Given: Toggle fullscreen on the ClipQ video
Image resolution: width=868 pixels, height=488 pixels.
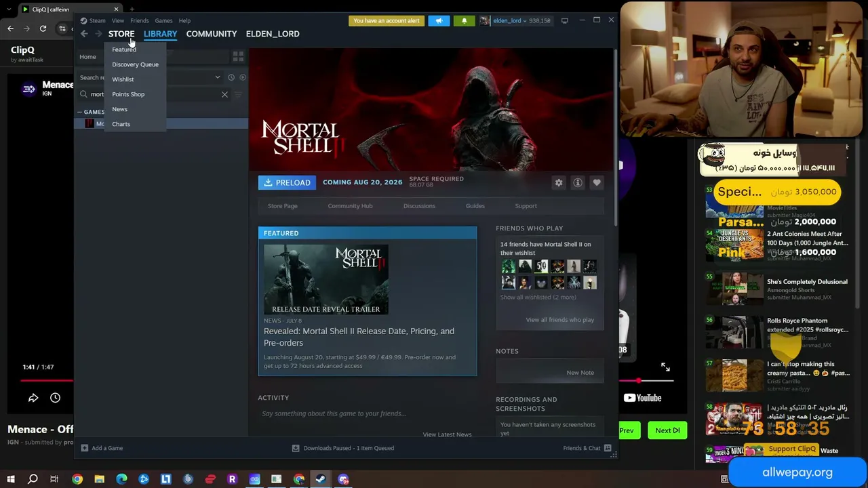Looking at the screenshot, I should (x=665, y=367).
